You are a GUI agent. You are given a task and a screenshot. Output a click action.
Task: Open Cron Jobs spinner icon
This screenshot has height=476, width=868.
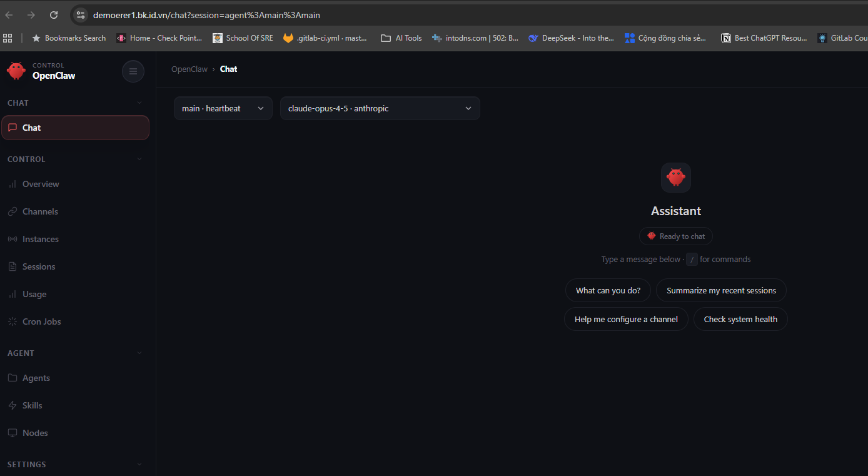[13, 322]
